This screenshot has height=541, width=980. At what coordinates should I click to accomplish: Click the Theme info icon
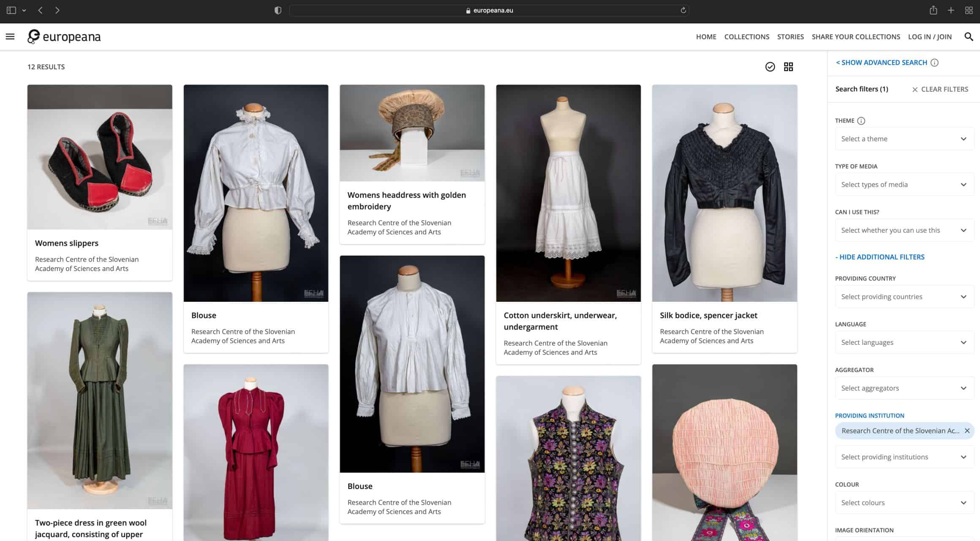861,121
